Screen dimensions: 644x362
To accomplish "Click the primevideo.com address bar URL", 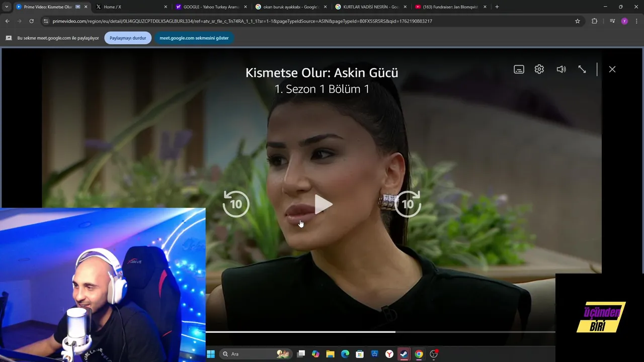I will coord(242,21).
